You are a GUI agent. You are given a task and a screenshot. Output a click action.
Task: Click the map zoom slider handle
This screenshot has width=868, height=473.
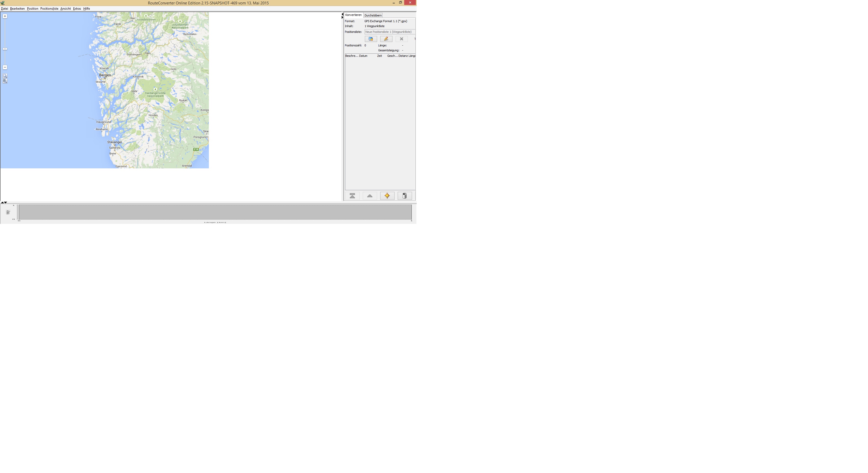tap(5, 49)
